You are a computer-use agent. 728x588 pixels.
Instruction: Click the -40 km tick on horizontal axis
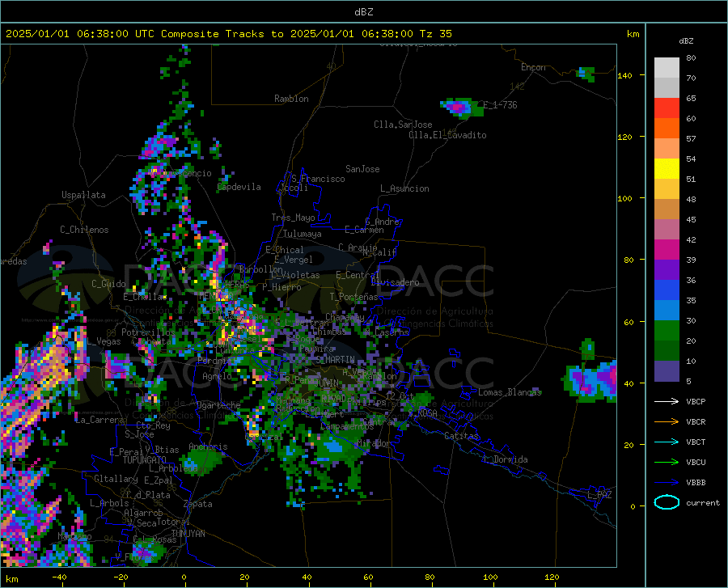59,577
